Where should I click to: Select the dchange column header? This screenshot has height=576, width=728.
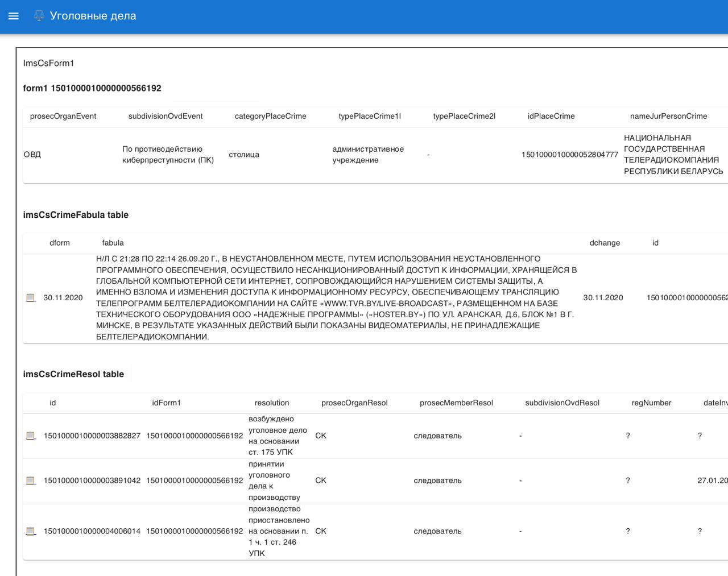pyautogui.click(x=605, y=243)
